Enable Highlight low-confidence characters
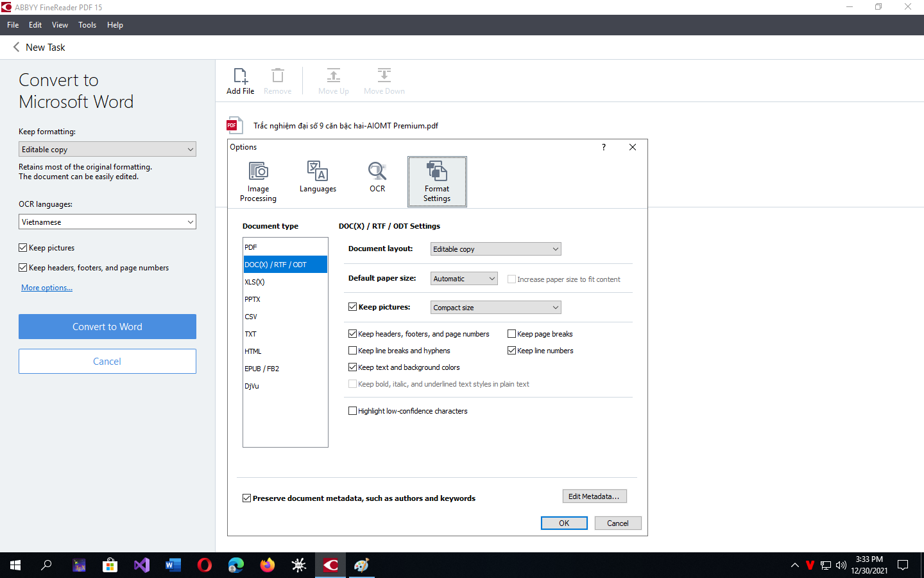The image size is (924, 578). [352, 411]
